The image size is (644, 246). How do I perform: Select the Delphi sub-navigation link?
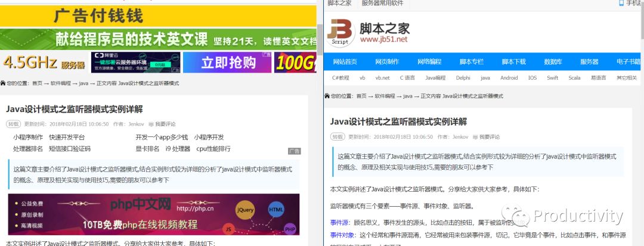pos(463,78)
